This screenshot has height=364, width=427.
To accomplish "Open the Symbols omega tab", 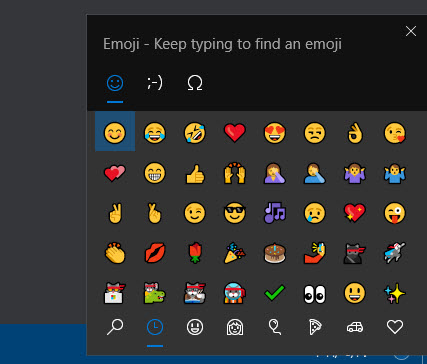I will tap(195, 83).
